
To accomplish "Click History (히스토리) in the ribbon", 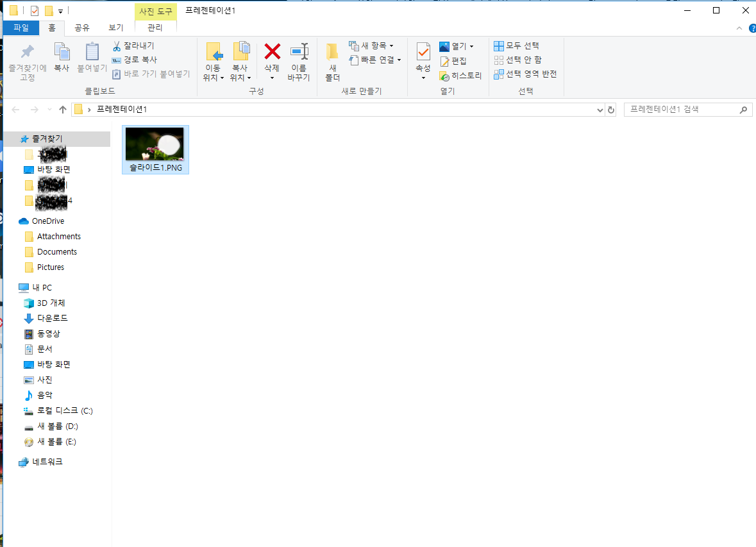I will (460, 76).
